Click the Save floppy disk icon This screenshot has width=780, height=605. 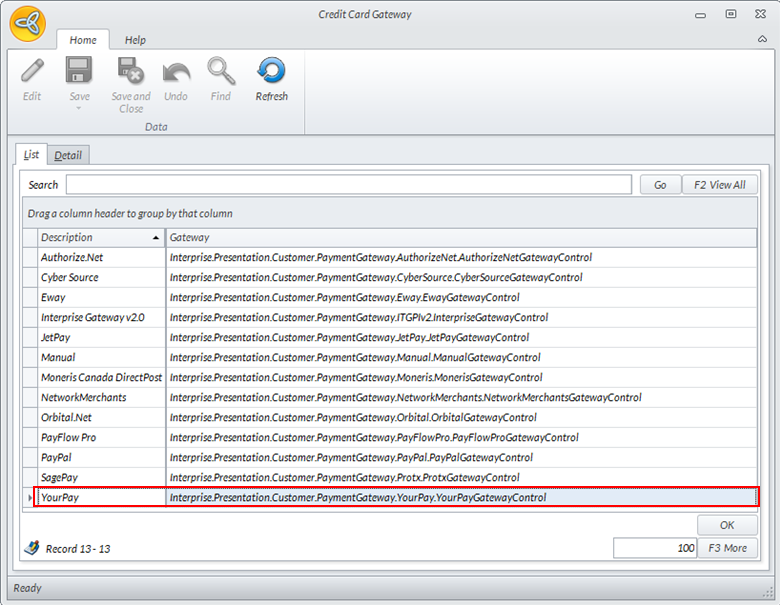[x=79, y=72]
